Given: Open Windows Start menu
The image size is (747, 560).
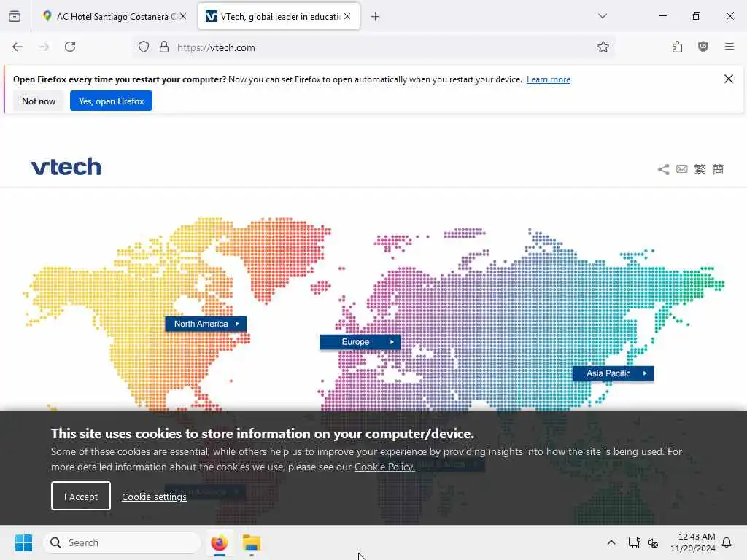Looking at the screenshot, I should (x=23, y=542).
